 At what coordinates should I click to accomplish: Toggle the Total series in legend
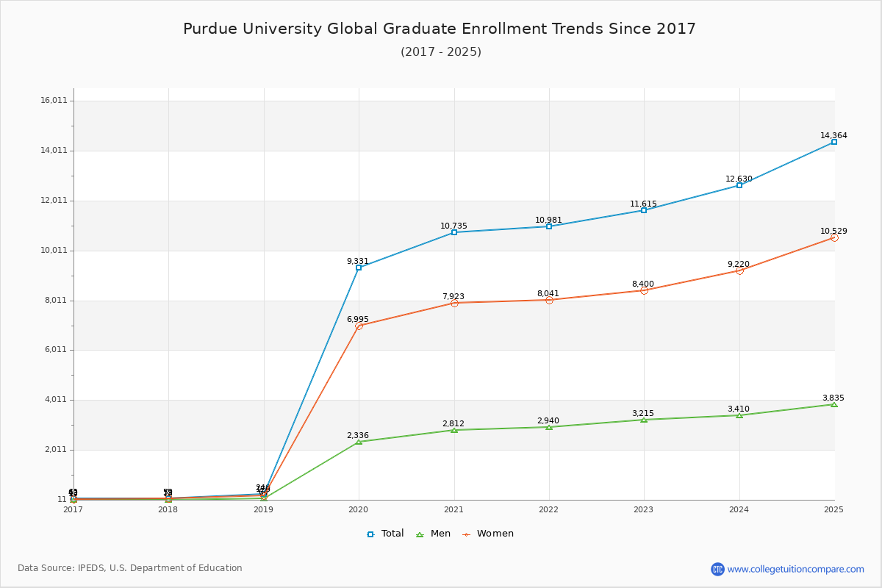(x=385, y=534)
